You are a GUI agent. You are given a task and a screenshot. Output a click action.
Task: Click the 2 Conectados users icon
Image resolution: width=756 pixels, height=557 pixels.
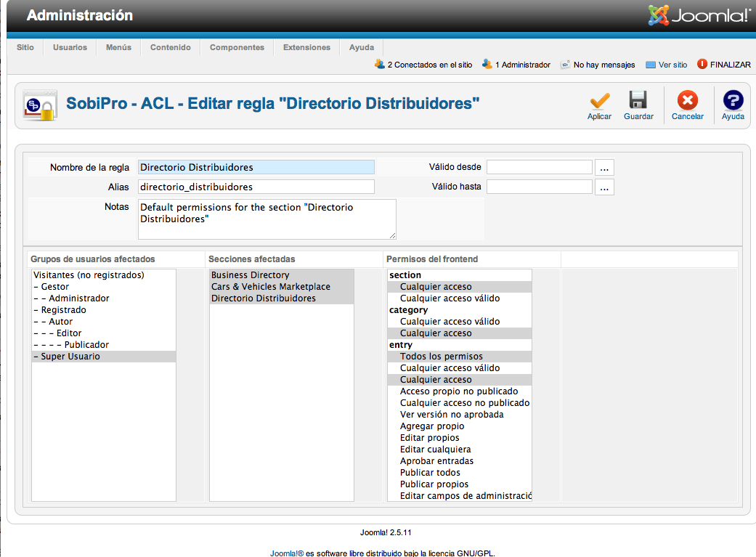click(379, 64)
